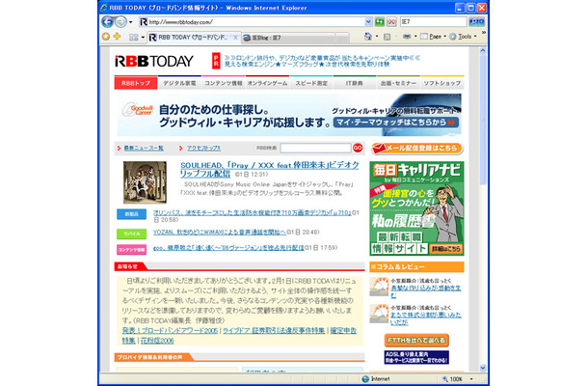Open the オンラインゲーム navigation tab
The height and width of the screenshot is (386, 588).
click(267, 83)
